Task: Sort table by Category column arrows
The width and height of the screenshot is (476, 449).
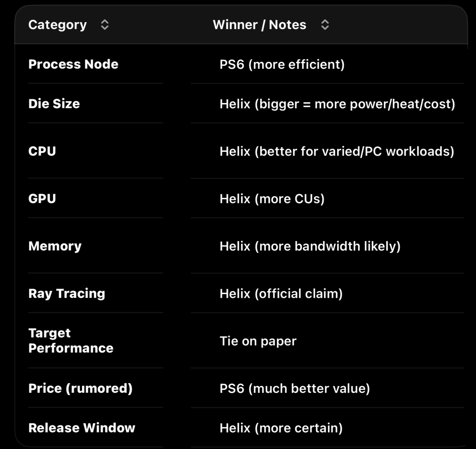Action: (105, 25)
